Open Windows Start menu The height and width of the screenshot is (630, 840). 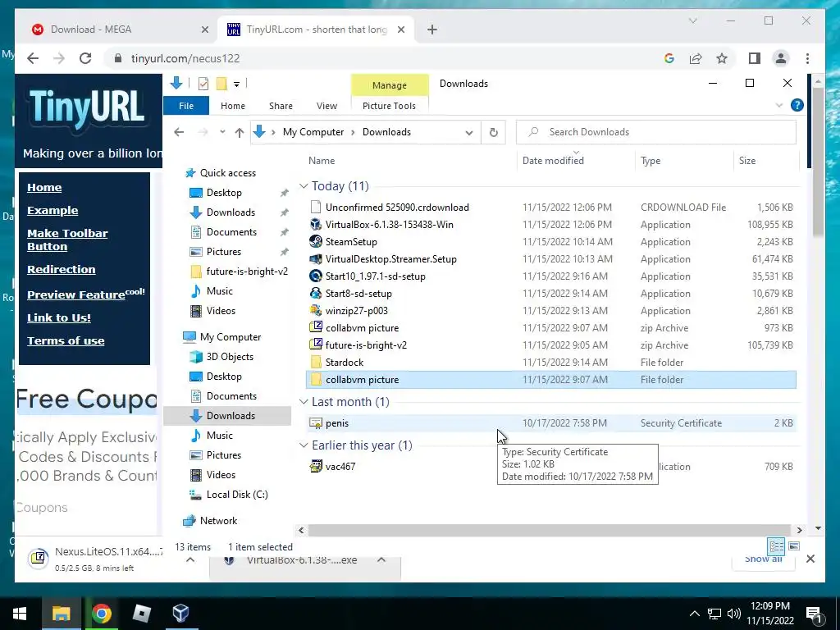pos(20,614)
